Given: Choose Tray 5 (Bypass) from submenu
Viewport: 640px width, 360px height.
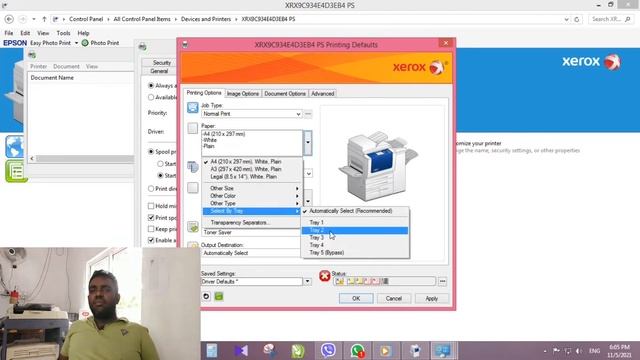Looking at the screenshot, I should coord(355,253).
